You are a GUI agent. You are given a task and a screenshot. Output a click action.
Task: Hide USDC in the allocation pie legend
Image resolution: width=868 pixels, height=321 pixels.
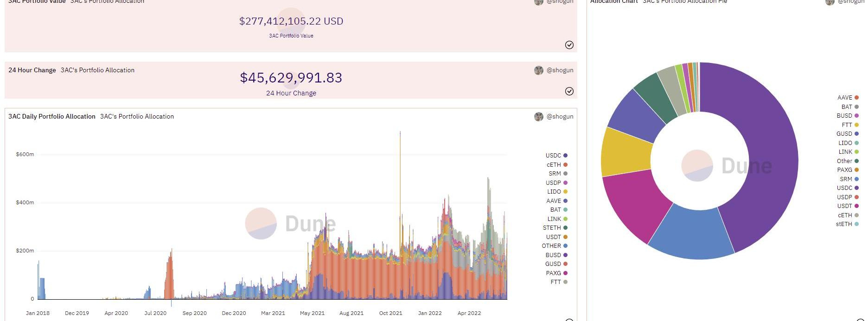tap(848, 188)
